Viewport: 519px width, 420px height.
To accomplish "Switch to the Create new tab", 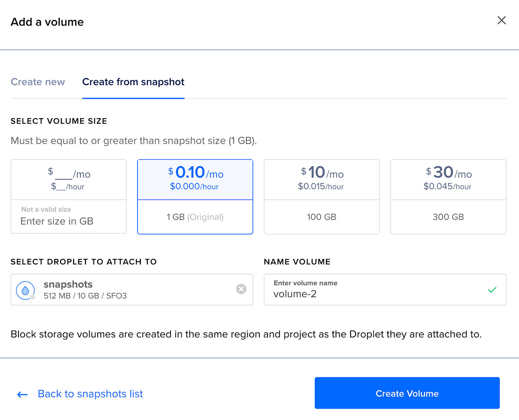I will click(38, 82).
